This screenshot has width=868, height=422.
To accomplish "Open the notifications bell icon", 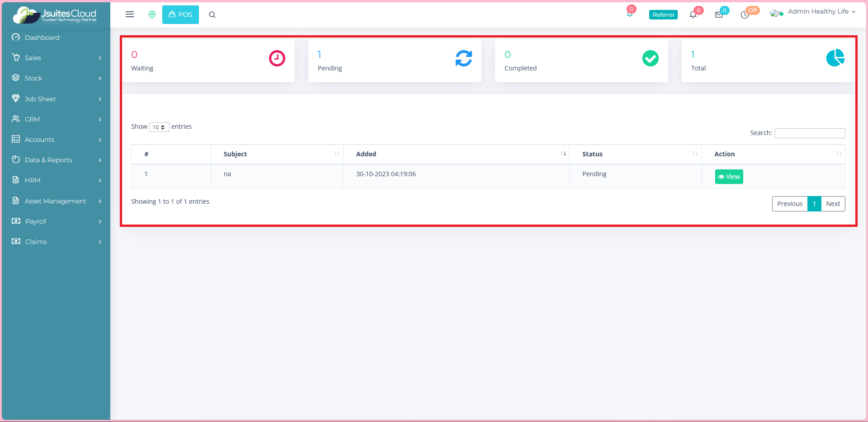I will click(x=693, y=14).
